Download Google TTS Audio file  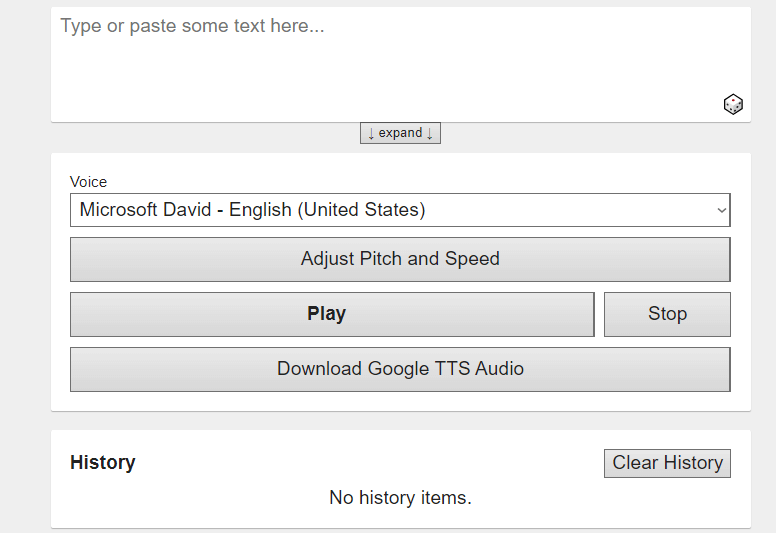coord(400,369)
